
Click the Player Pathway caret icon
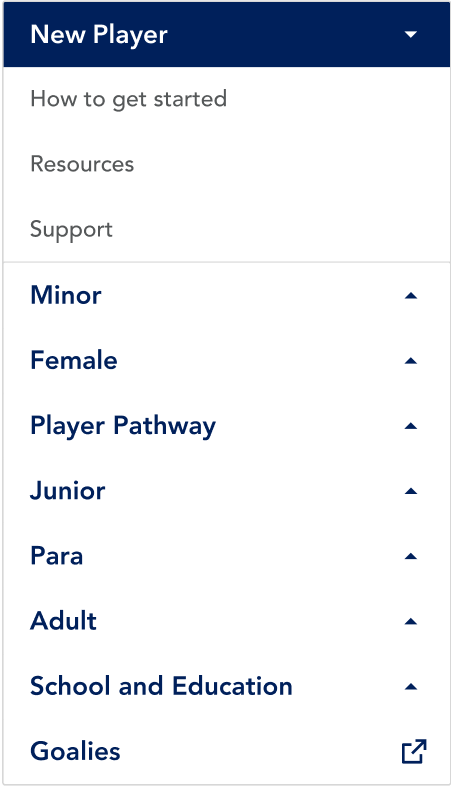pyautogui.click(x=411, y=426)
